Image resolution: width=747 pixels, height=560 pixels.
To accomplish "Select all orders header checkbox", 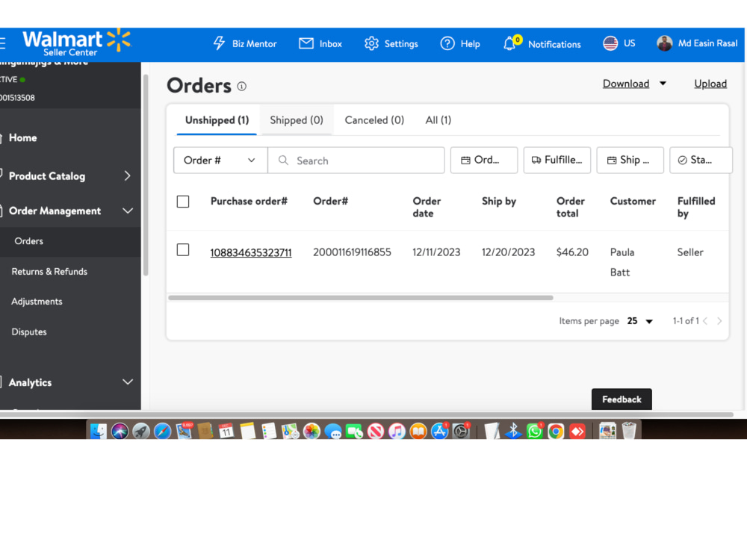I will pos(183,202).
